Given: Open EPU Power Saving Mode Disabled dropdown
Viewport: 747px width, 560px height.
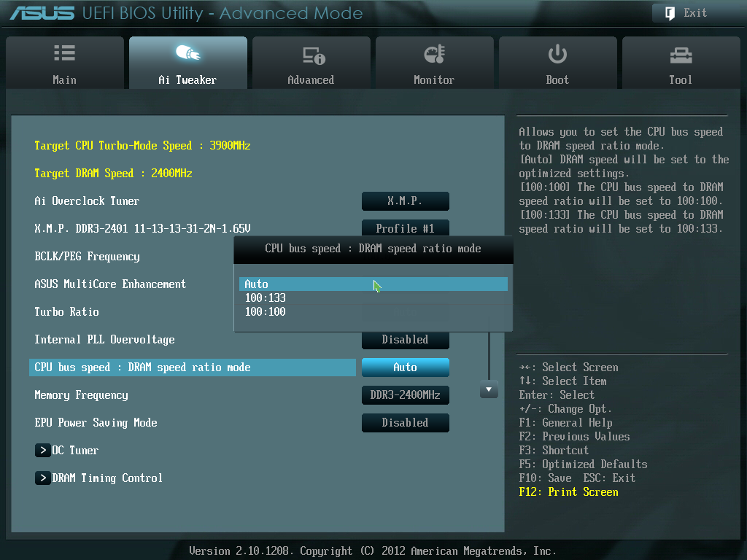Looking at the screenshot, I should (x=406, y=422).
